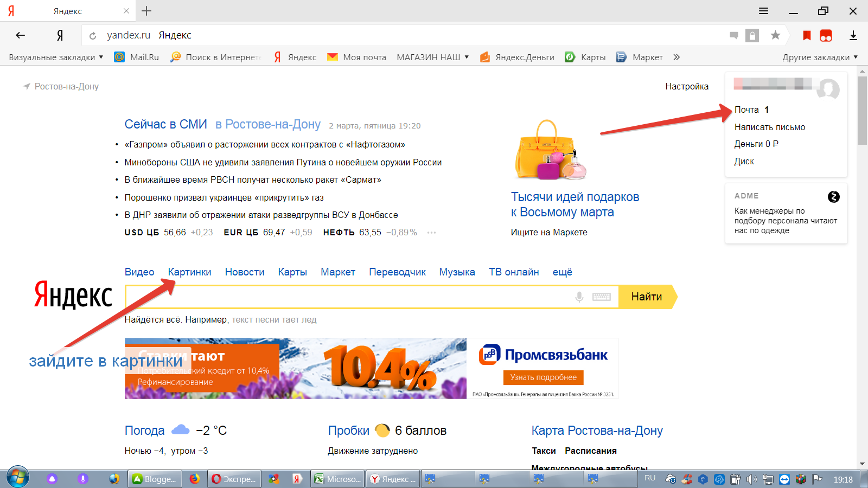Open the browser hamburger menu

pos(763,11)
